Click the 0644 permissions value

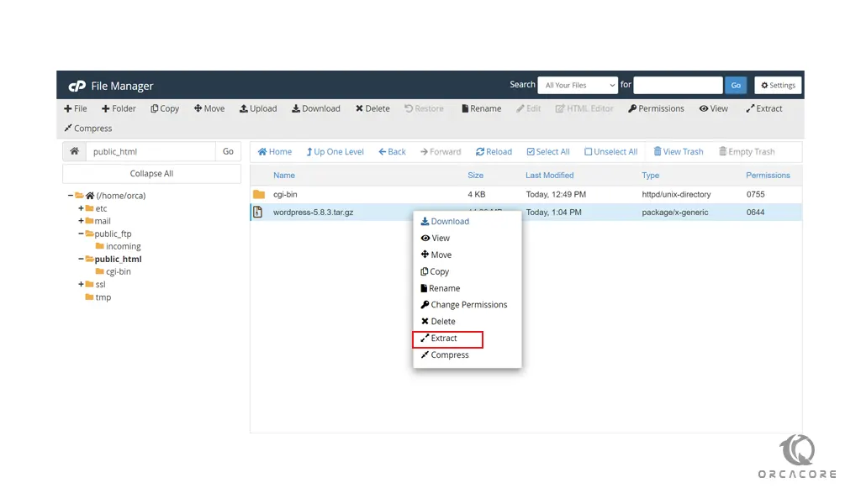pos(756,213)
